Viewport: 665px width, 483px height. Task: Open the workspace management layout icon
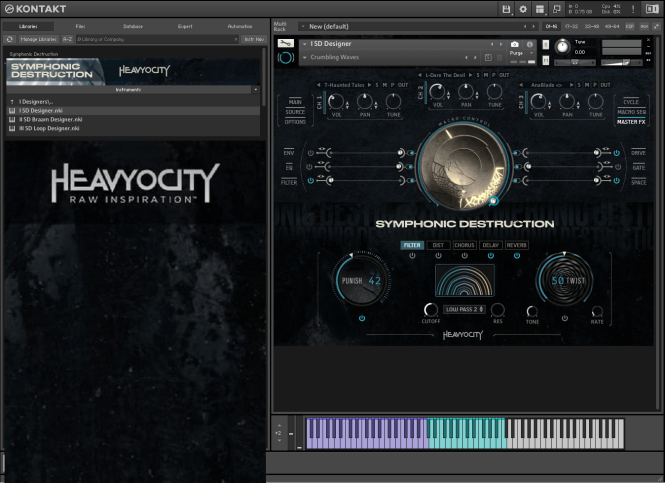pyautogui.click(x=540, y=9)
